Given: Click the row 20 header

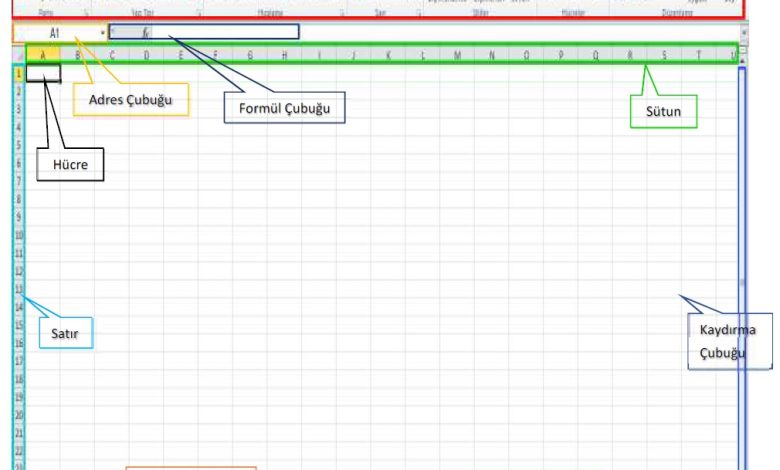Looking at the screenshot, I should 18,414.
